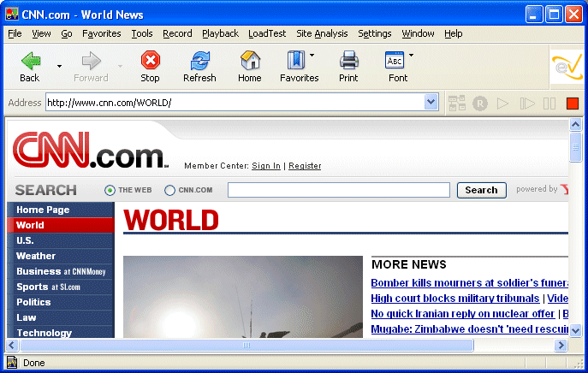Click the step playback icon
The width and height of the screenshot is (588, 373).
[x=527, y=104]
